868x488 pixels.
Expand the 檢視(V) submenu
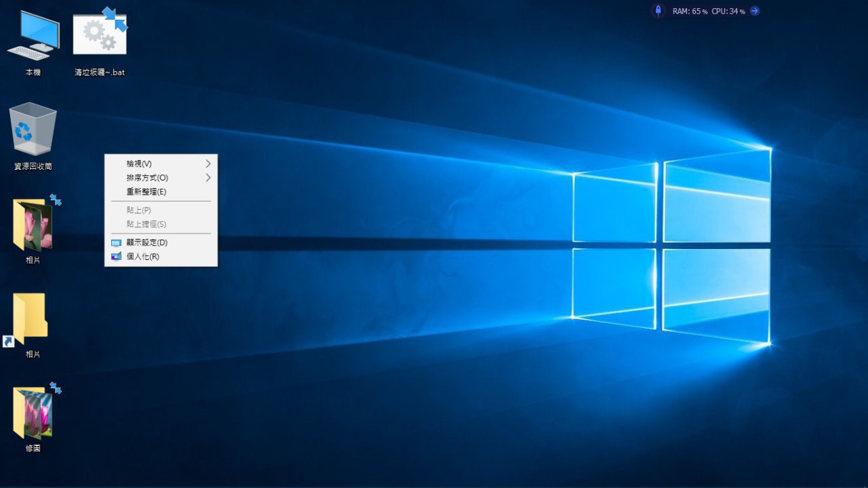pos(161,164)
